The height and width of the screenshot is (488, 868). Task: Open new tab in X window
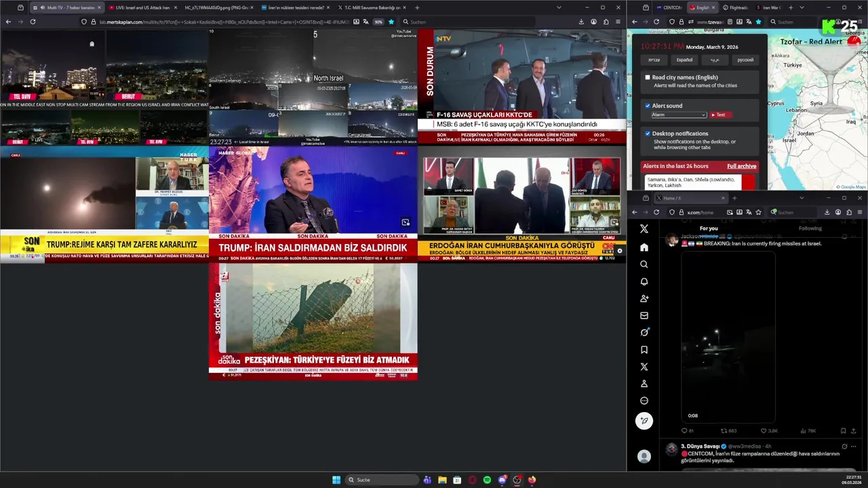pyautogui.click(x=734, y=198)
